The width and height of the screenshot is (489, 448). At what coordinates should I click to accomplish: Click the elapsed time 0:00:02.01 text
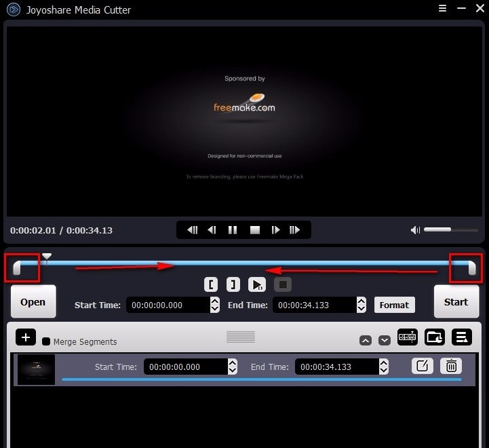[x=33, y=230]
